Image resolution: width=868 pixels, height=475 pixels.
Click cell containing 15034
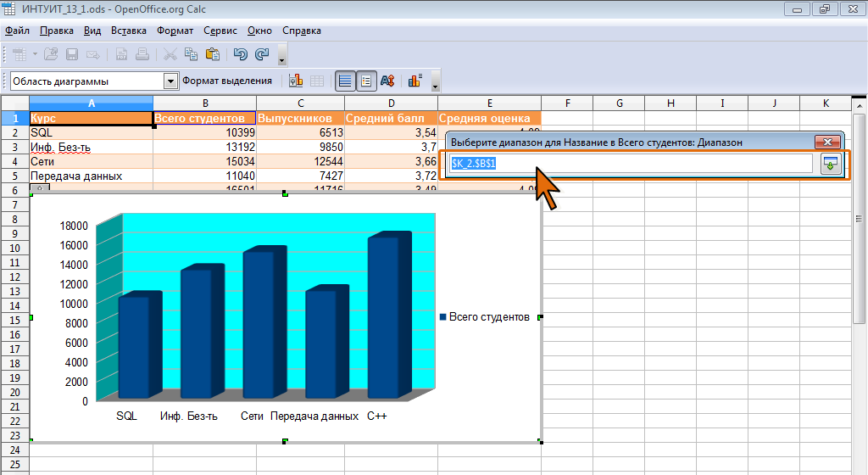pyautogui.click(x=205, y=161)
